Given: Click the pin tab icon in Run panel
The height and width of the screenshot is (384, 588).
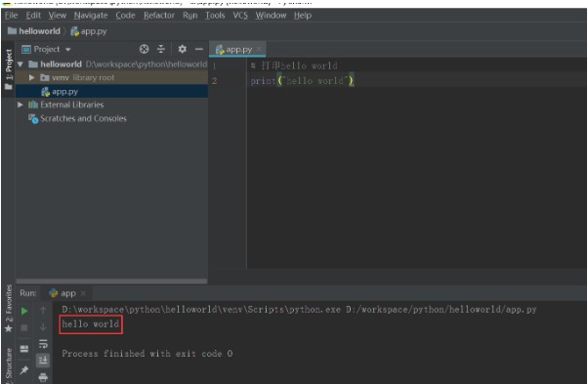Looking at the screenshot, I should 24,370.
